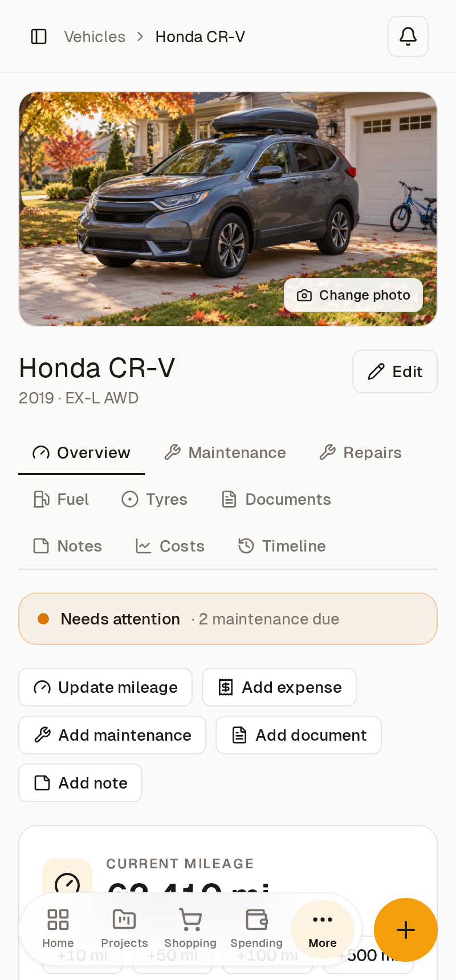Click the Change photo button

[353, 295]
